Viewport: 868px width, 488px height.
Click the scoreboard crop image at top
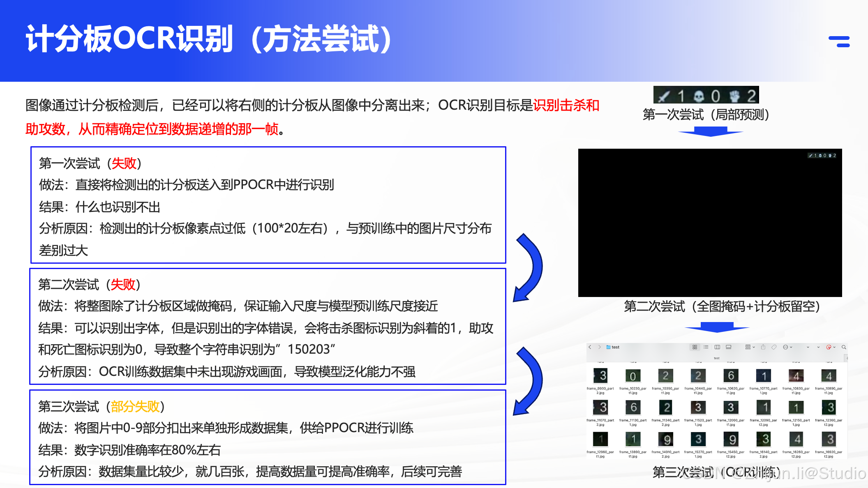click(x=706, y=95)
